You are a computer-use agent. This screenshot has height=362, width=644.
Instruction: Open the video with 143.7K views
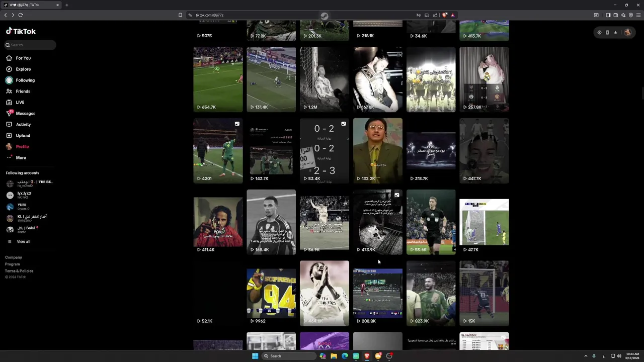click(271, 151)
